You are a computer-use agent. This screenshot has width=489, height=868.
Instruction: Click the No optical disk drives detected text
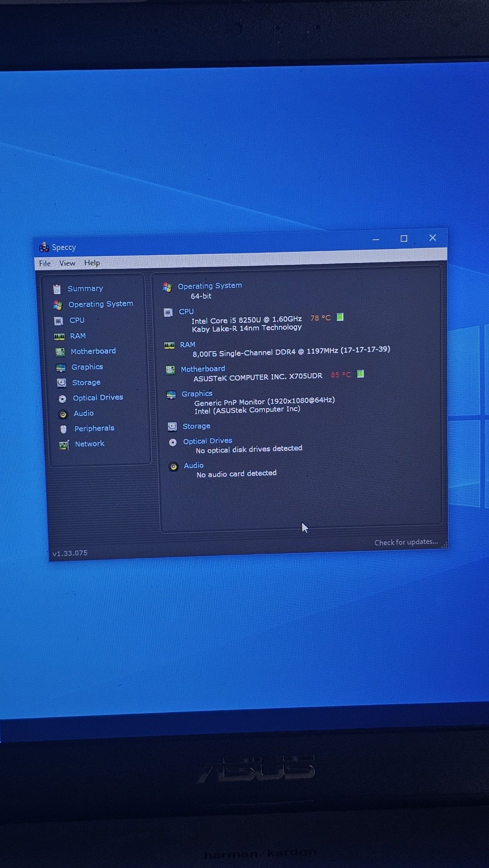pyautogui.click(x=249, y=449)
